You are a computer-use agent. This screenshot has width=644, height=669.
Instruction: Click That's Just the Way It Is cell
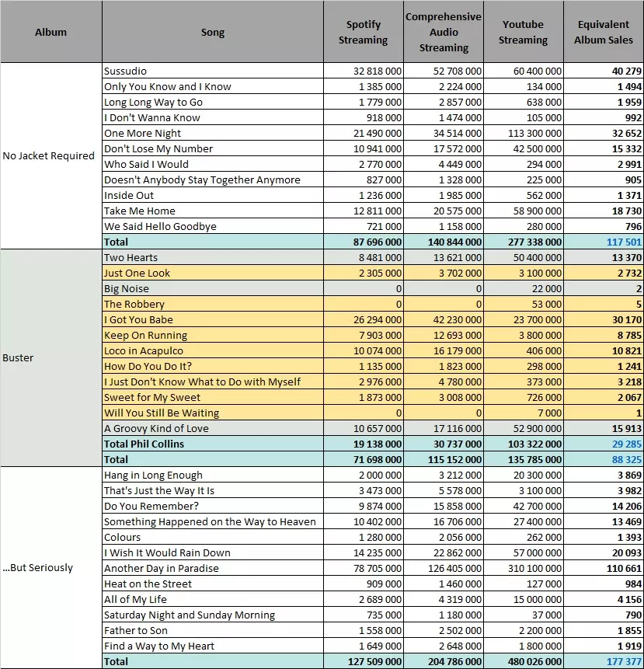point(213,490)
